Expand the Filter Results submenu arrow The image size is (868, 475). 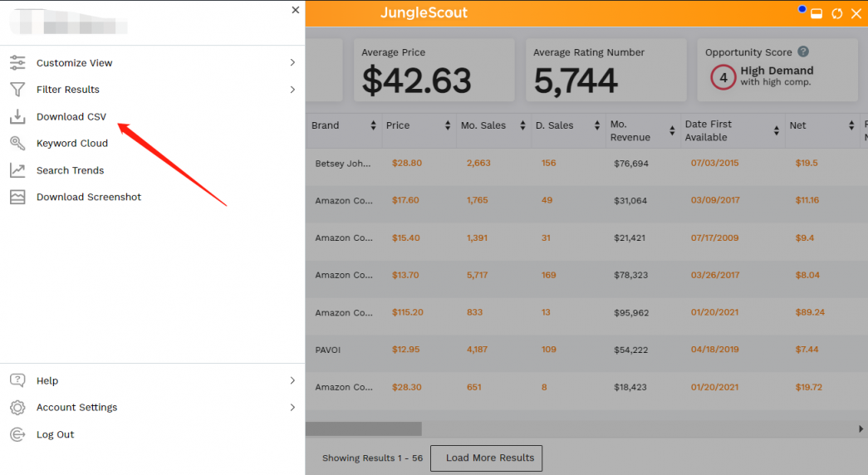(x=292, y=90)
